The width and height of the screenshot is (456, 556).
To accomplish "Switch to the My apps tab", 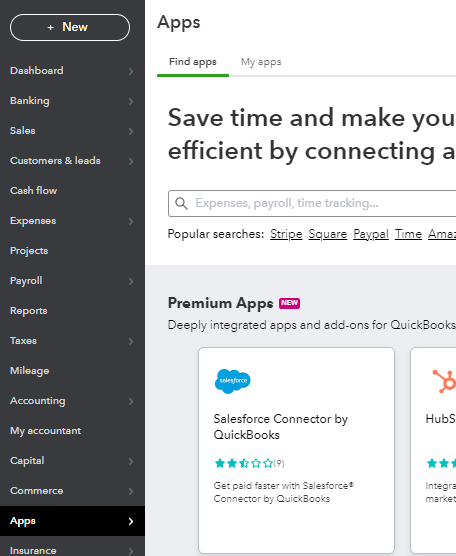I will [x=261, y=62].
